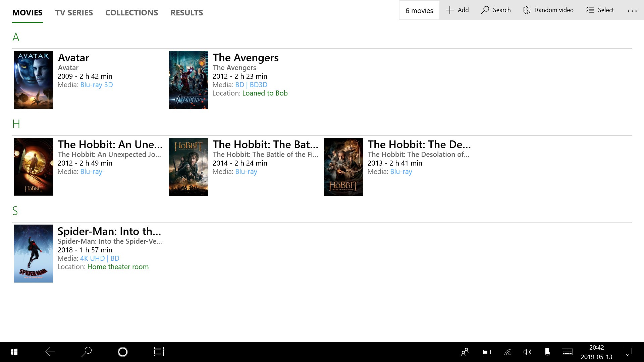This screenshot has height=362, width=644.
Task: Go to the RESULTS tab
Action: pyautogui.click(x=186, y=13)
